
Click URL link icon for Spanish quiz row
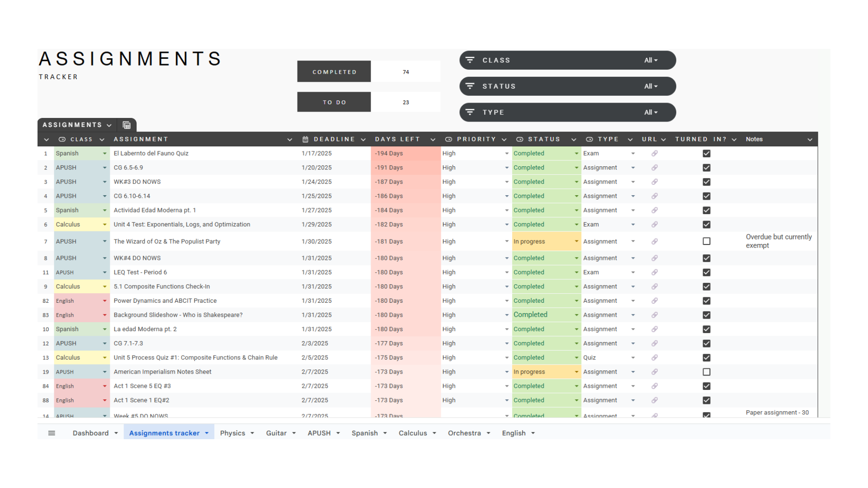point(654,154)
